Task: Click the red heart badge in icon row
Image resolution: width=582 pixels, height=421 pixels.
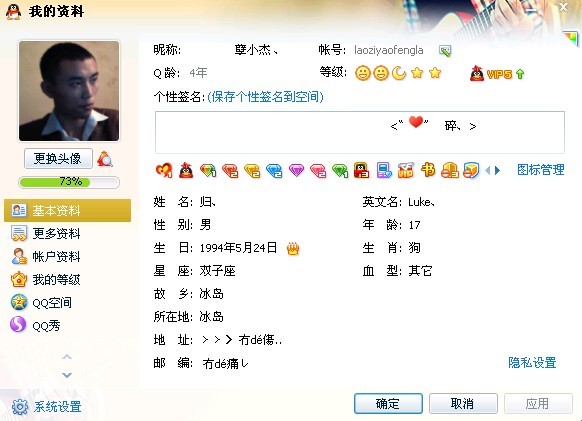Action: (164, 170)
